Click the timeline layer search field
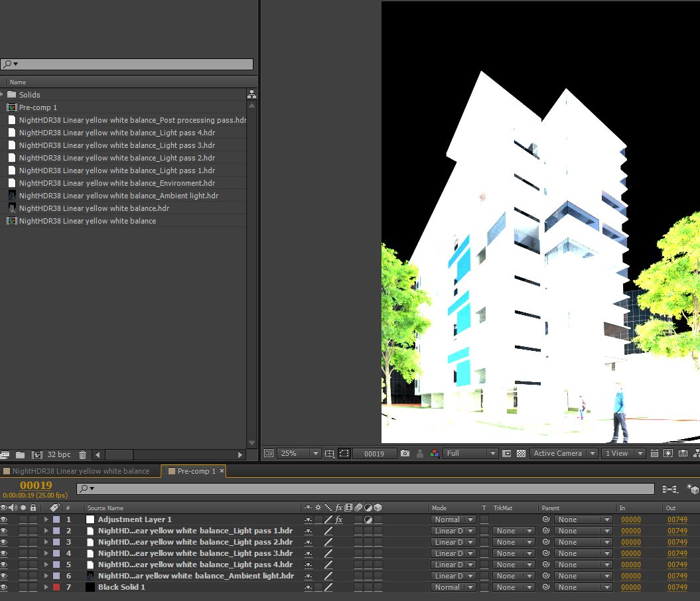 click(x=365, y=489)
